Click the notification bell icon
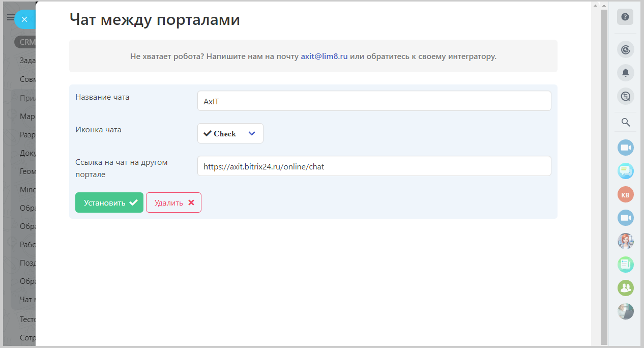Viewport: 644px width, 348px height. (x=625, y=72)
